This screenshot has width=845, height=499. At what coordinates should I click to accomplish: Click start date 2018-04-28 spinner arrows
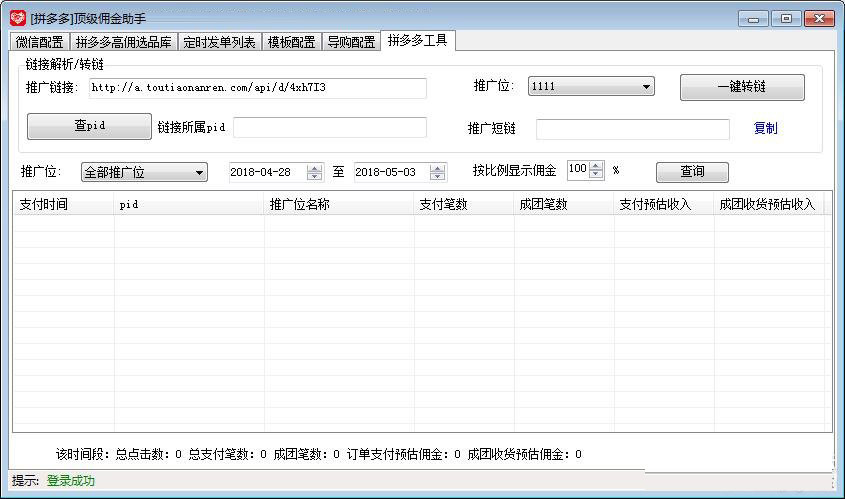pos(315,172)
